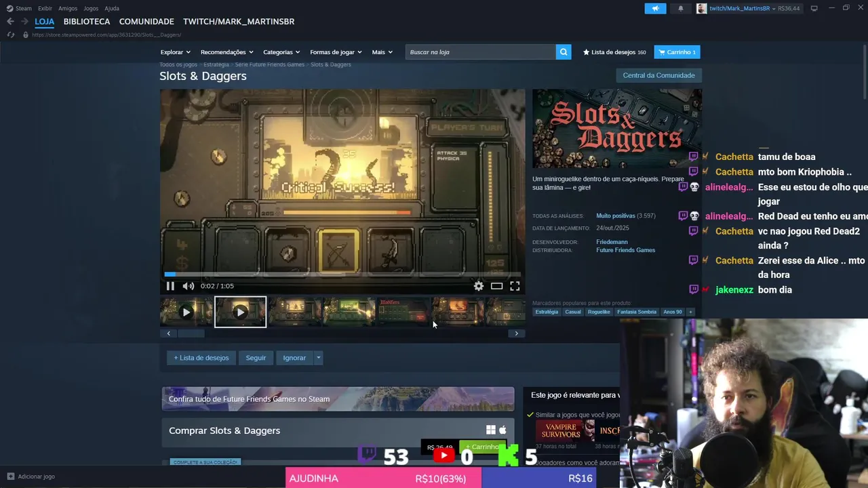Viewport: 868px width, 488px height.
Task: Click the Buscar na loja search field
Action: pos(481,52)
